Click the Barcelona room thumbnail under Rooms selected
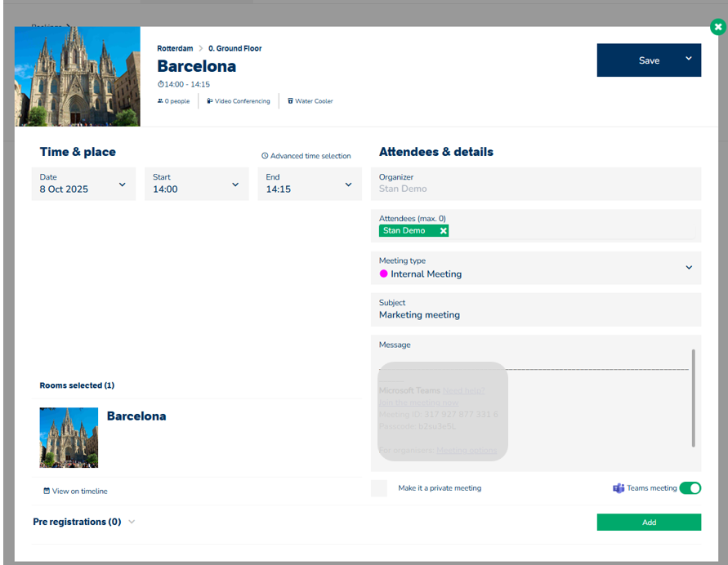 pos(69,438)
